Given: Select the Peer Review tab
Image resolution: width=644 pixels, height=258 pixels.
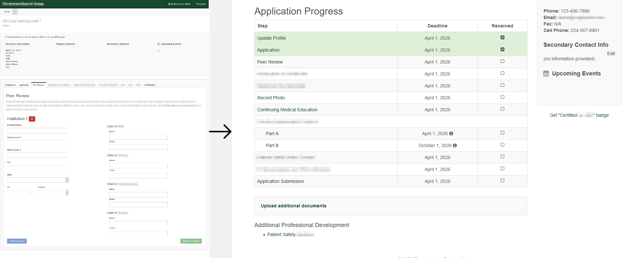Looking at the screenshot, I should click(39, 85).
